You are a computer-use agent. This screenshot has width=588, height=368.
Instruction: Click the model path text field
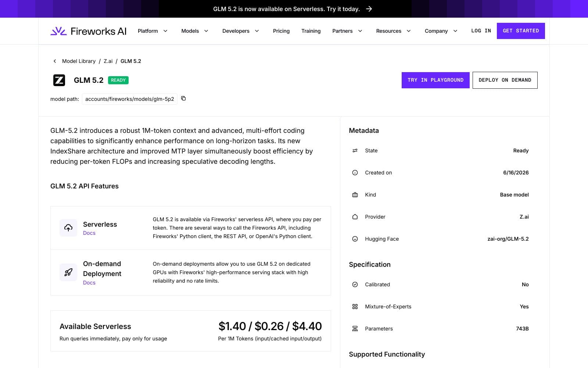[130, 99]
